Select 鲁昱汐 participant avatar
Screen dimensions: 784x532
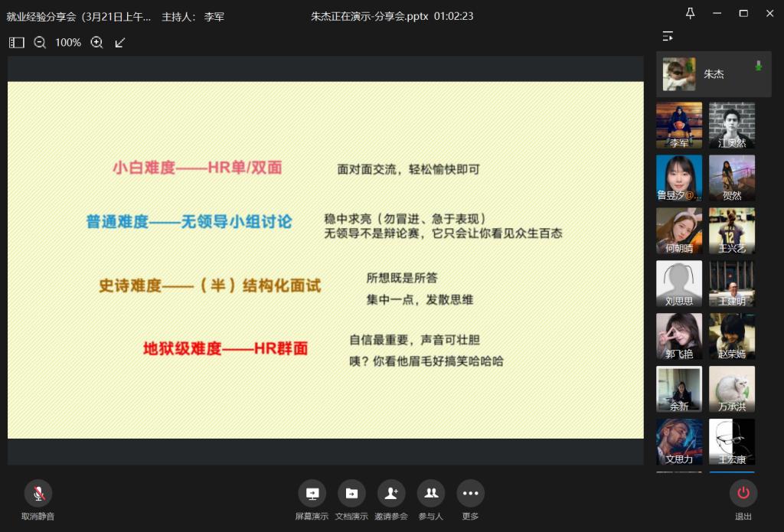[678, 178]
